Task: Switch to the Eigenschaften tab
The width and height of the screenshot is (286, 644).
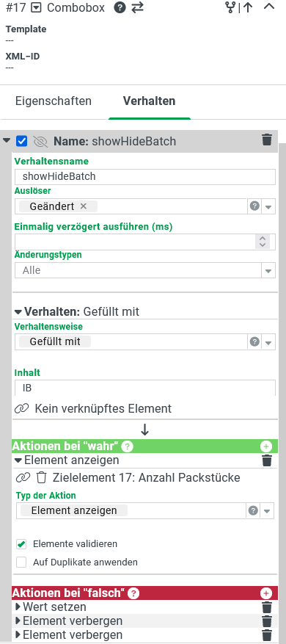Action: click(x=54, y=101)
